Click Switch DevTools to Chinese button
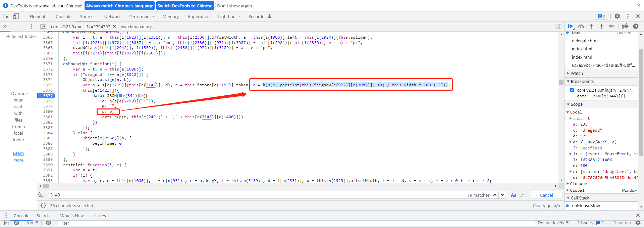This screenshot has width=644, height=228. click(x=185, y=6)
